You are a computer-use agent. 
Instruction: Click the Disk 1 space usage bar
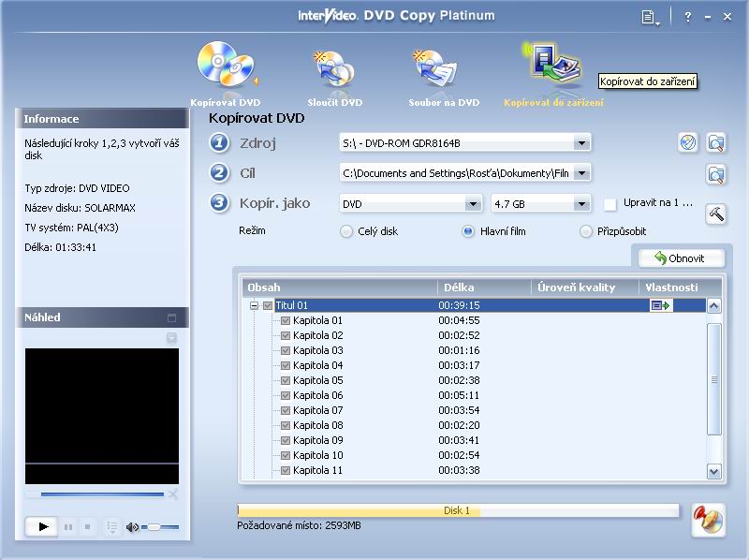tap(458, 510)
